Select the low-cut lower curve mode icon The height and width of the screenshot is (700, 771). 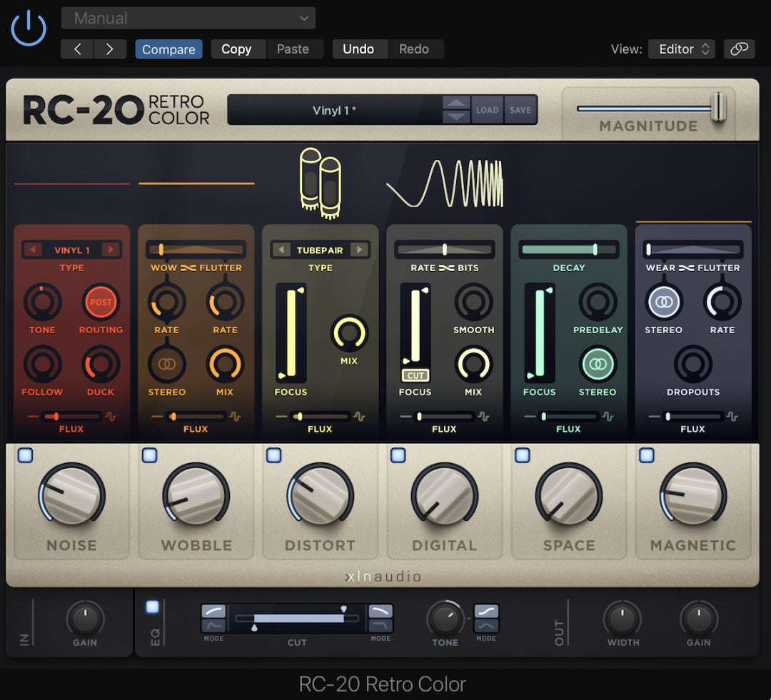[x=213, y=625]
